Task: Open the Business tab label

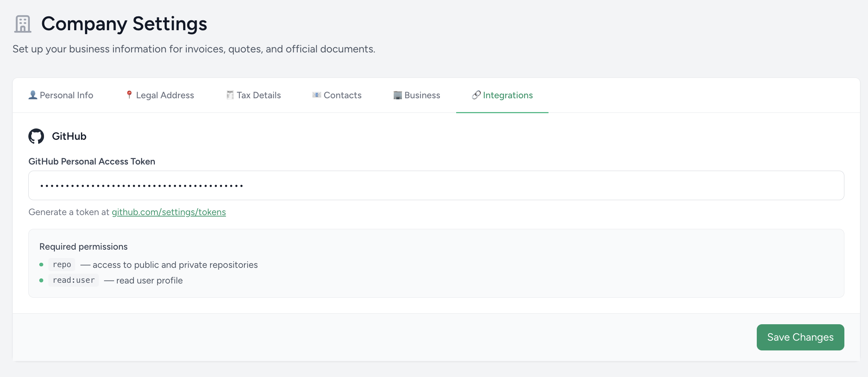Action: pos(422,95)
